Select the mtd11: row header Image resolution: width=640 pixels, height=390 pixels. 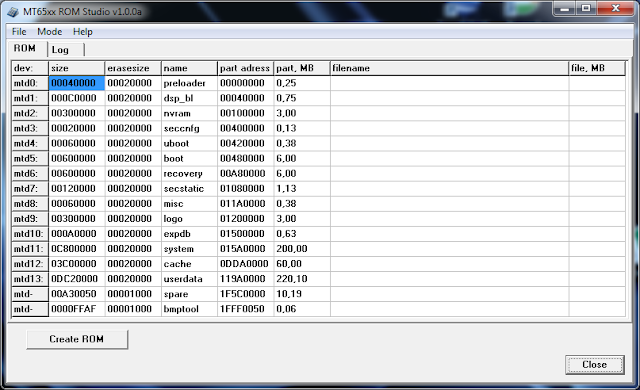[30, 249]
